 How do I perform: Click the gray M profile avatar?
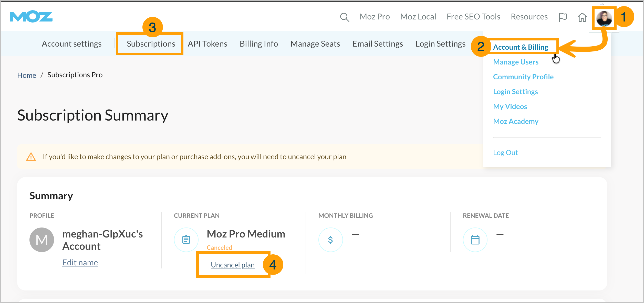pyautogui.click(x=42, y=240)
